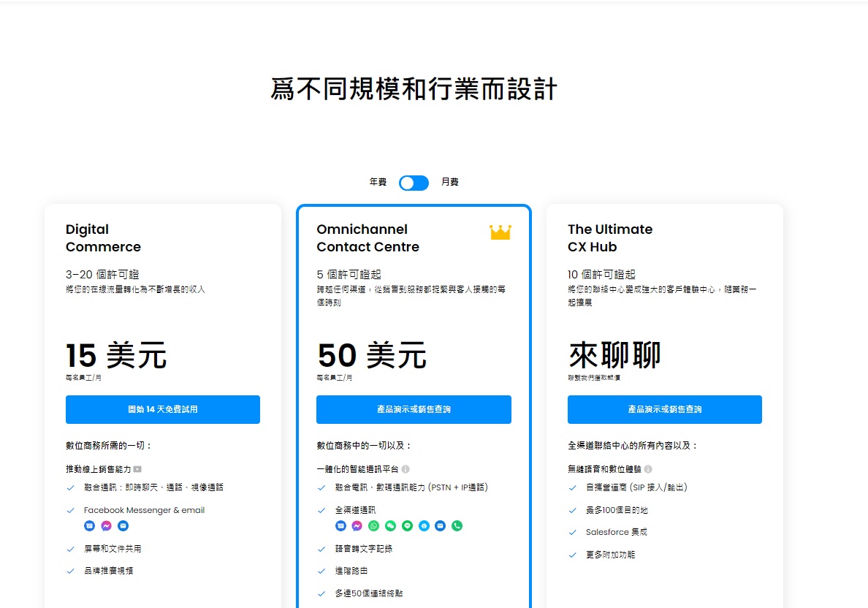Viewport: 868px width, 608px height.
Task: Click 產品演示或銷售查詢 under Omnichannel Contact Centre
Action: 414,410
